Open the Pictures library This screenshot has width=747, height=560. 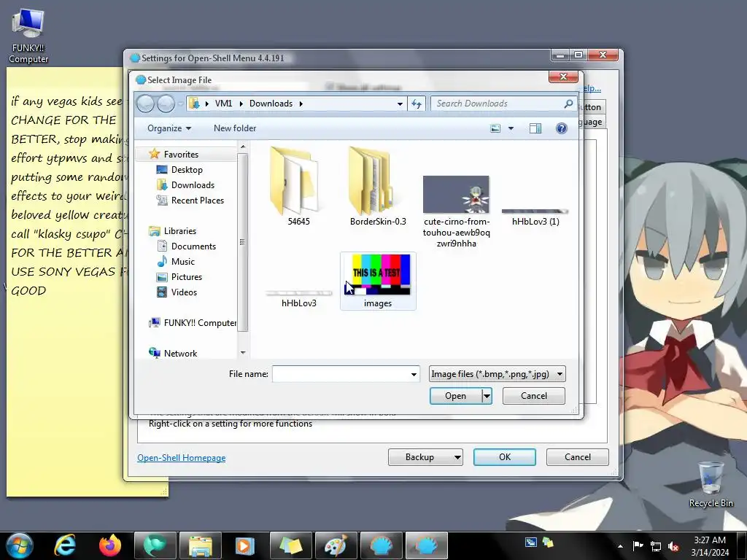tap(186, 276)
